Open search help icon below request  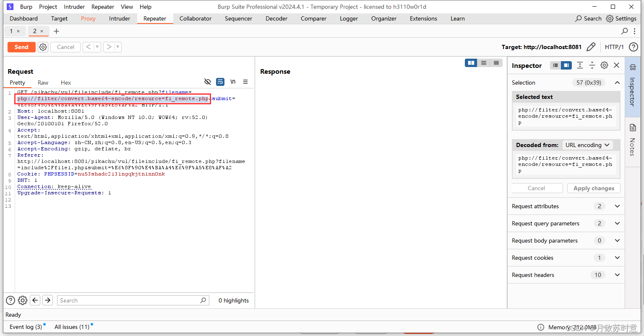(x=10, y=300)
